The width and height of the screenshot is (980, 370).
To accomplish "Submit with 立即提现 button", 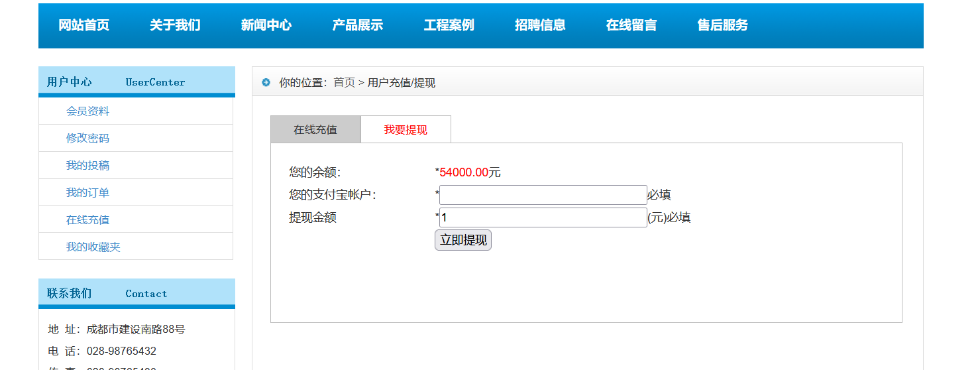I will 463,240.
